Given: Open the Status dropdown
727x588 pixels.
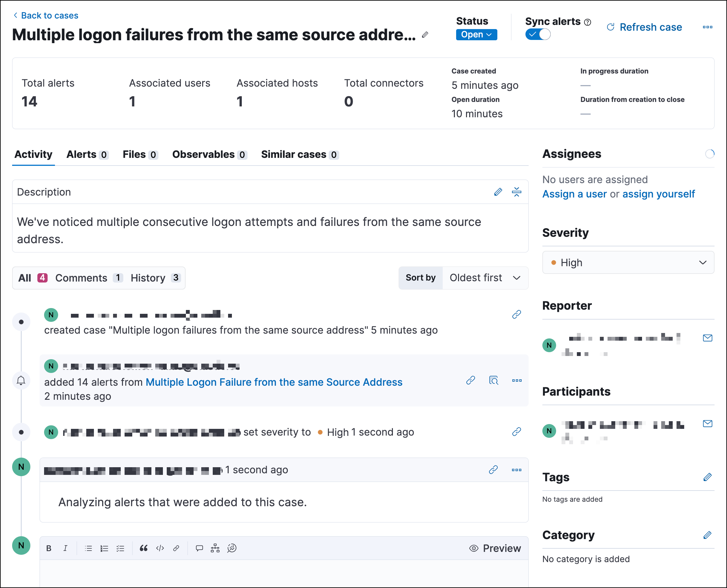Looking at the screenshot, I should click(x=476, y=35).
